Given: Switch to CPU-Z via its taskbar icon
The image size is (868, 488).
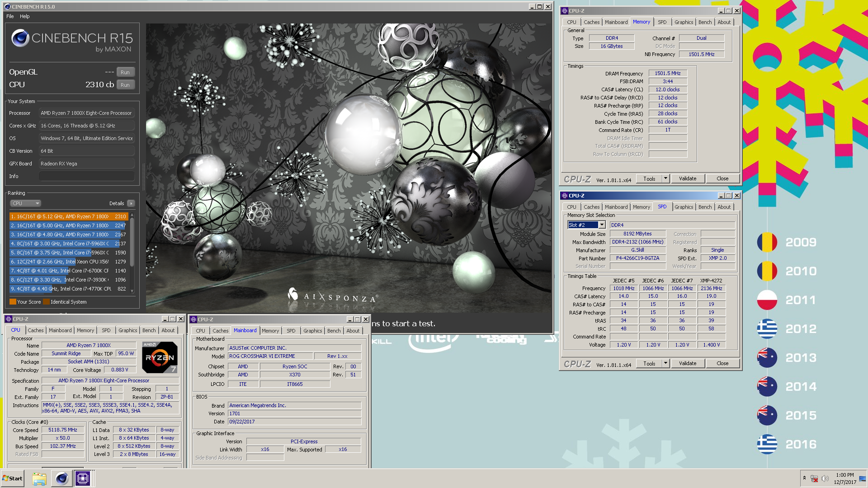Looking at the screenshot, I should pyautogui.click(x=83, y=479).
